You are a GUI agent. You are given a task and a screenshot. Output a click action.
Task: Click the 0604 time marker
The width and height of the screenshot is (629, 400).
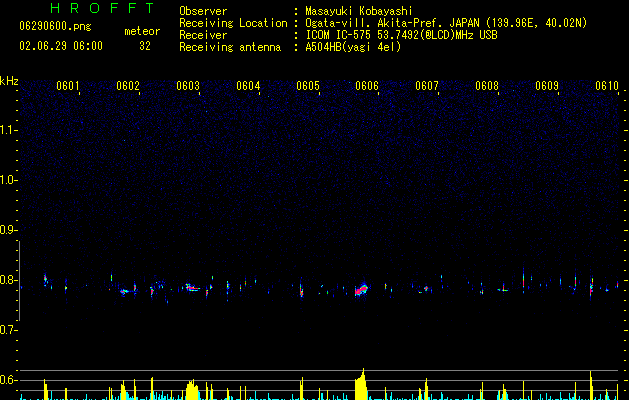(248, 86)
